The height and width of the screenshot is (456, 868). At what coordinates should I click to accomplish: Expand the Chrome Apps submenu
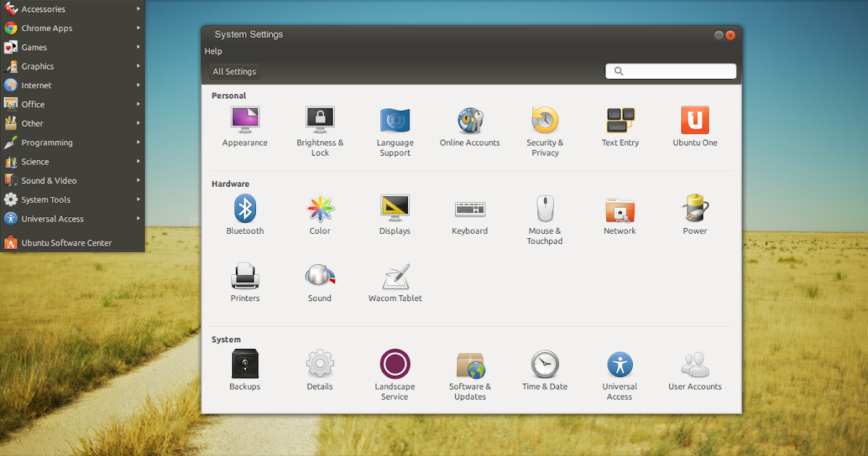tap(72, 28)
